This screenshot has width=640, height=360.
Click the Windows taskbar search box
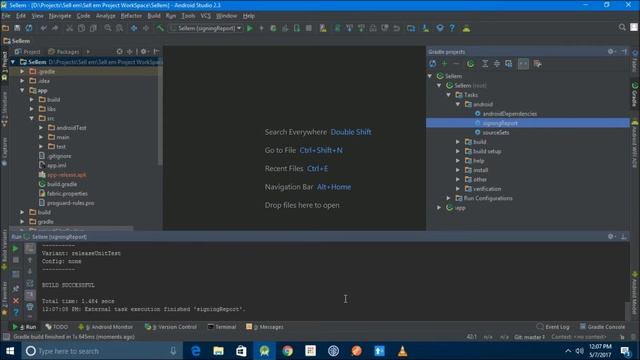tap(101, 351)
